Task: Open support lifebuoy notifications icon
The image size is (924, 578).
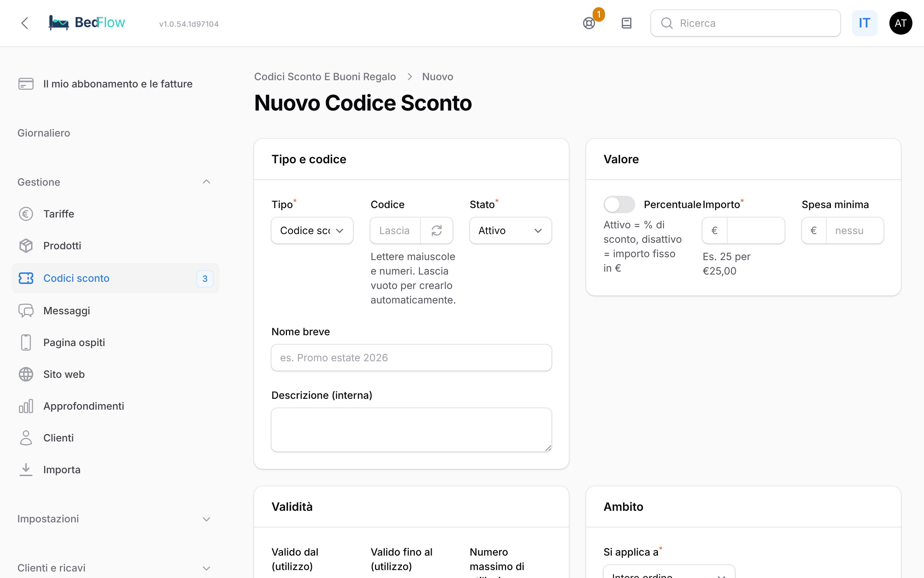Action: (589, 23)
